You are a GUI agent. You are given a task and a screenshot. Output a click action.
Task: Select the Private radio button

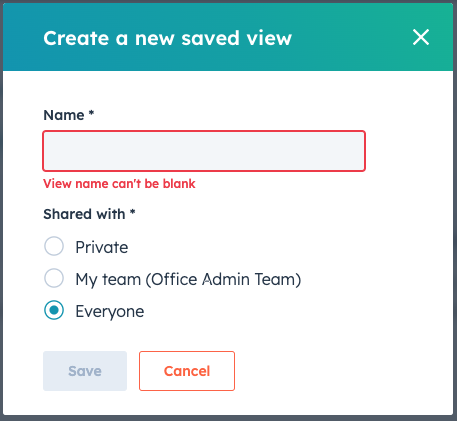pos(54,246)
